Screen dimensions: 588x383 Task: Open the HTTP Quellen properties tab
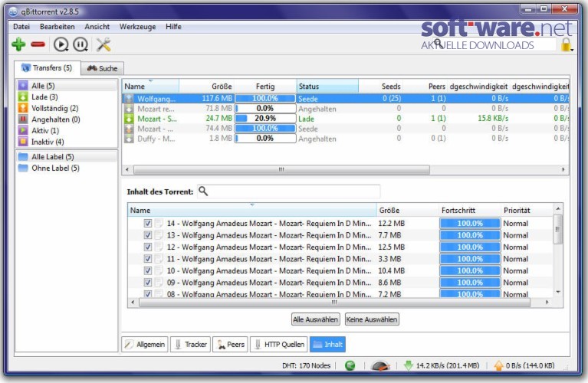click(x=279, y=344)
